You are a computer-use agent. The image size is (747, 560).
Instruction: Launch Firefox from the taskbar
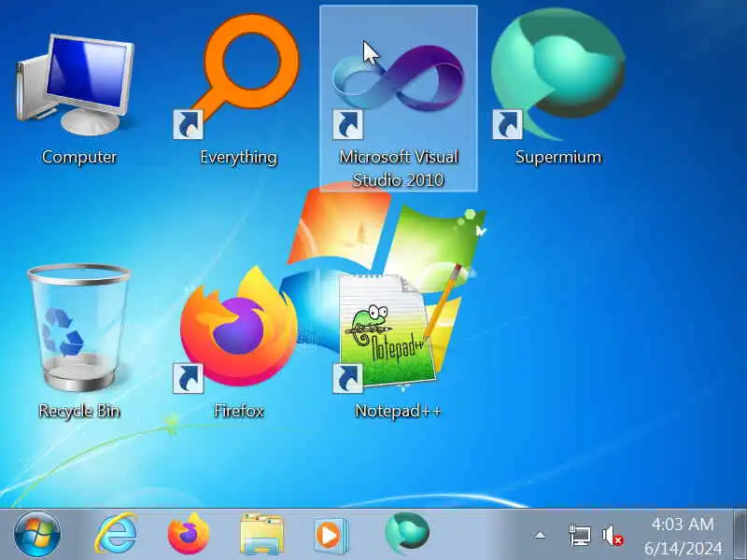point(189,534)
